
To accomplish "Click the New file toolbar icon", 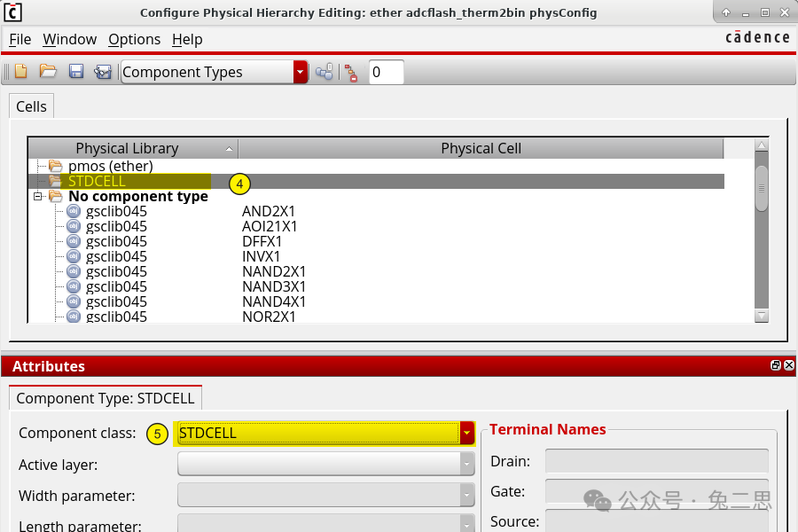I will click(21, 72).
